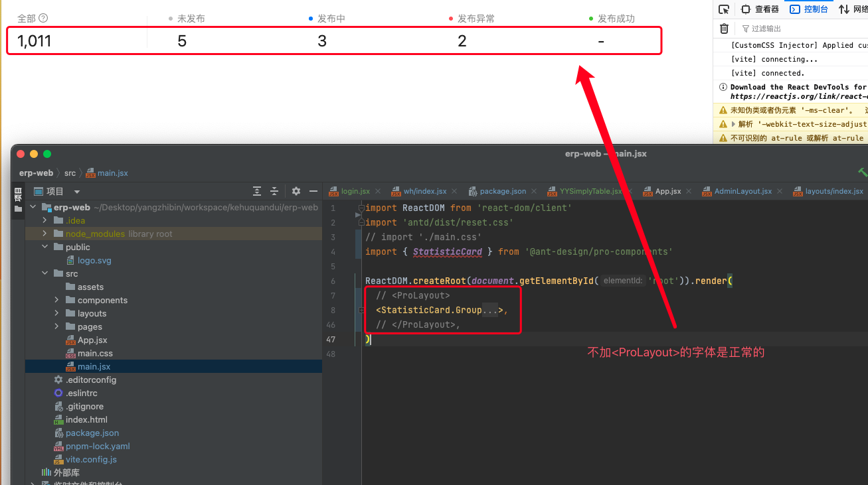The image size is (868, 485).
Task: Click the src breadcrumb above the project tree
Action: [x=70, y=173]
